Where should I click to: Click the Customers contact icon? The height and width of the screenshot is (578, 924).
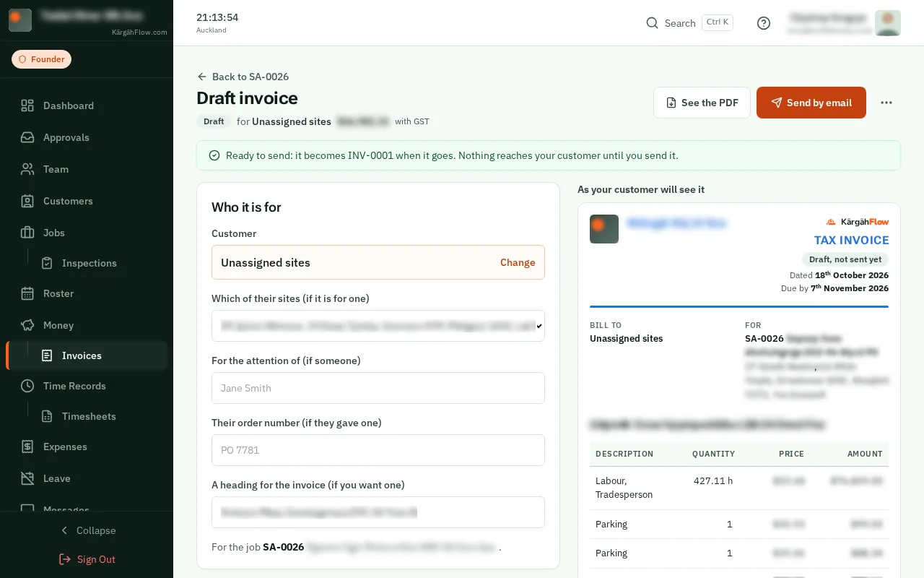coord(27,201)
